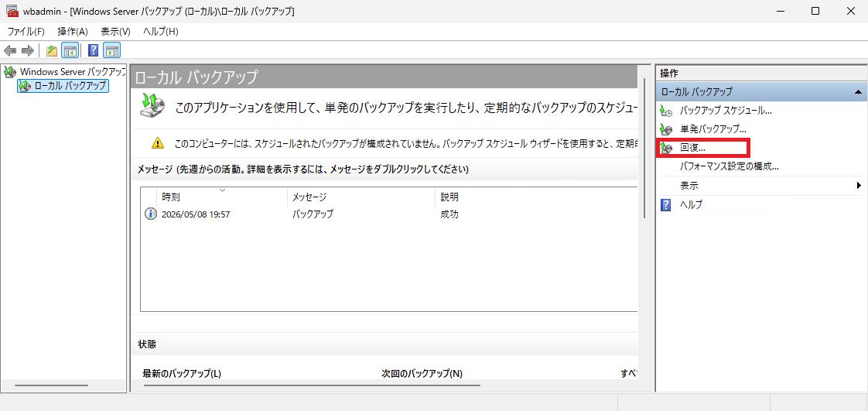Open the ヘルプ(H) menu

(x=161, y=32)
